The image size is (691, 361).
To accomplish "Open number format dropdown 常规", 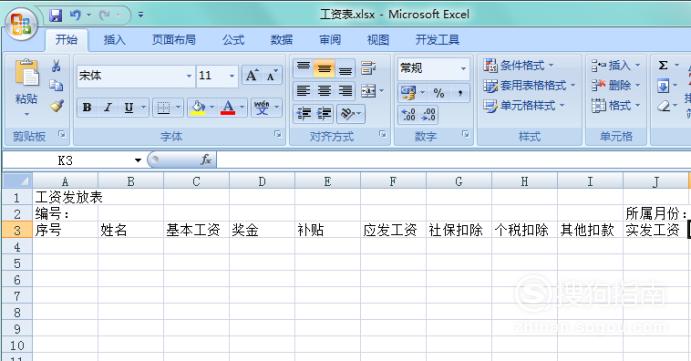I will (463, 68).
